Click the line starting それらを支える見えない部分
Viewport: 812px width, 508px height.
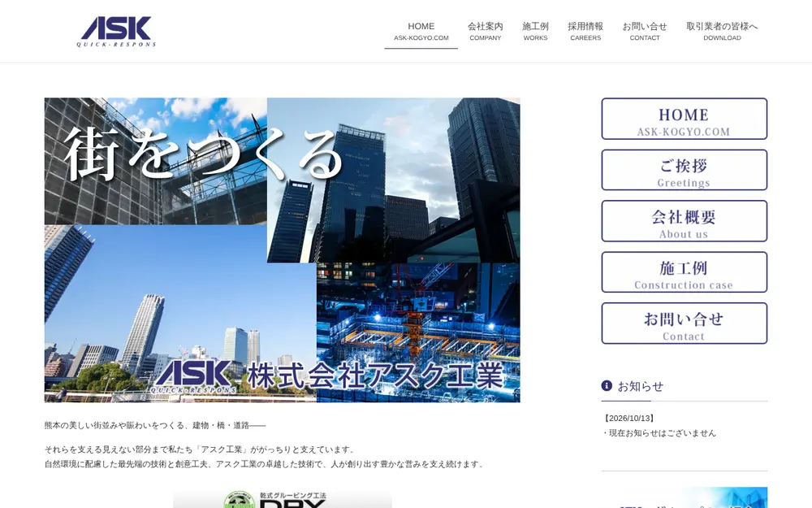tap(201, 449)
